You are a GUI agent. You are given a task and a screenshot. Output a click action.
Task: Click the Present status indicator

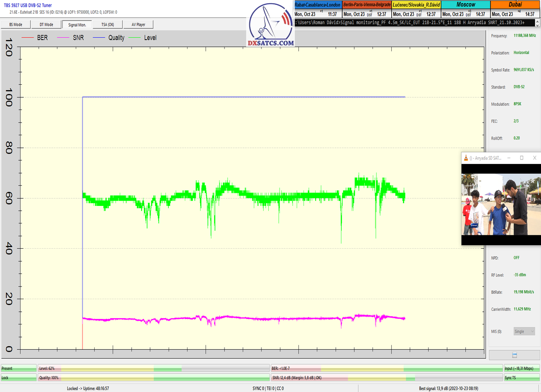click(18, 368)
